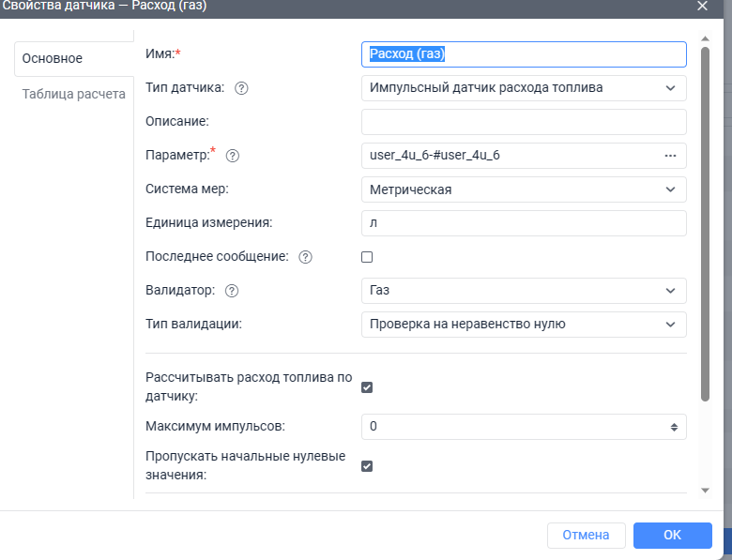732x560 pixels.
Task: Click the Максимум импульсов stepper arrows
Action: [x=673, y=427]
